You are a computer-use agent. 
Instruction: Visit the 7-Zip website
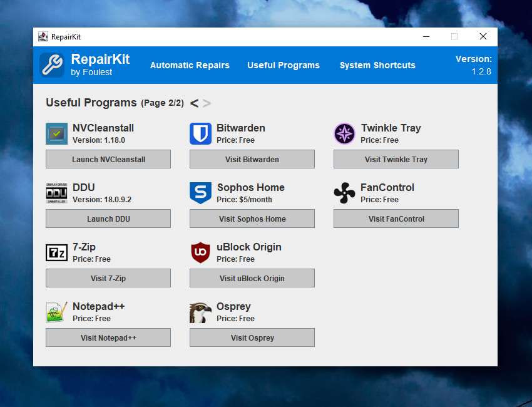(x=108, y=279)
